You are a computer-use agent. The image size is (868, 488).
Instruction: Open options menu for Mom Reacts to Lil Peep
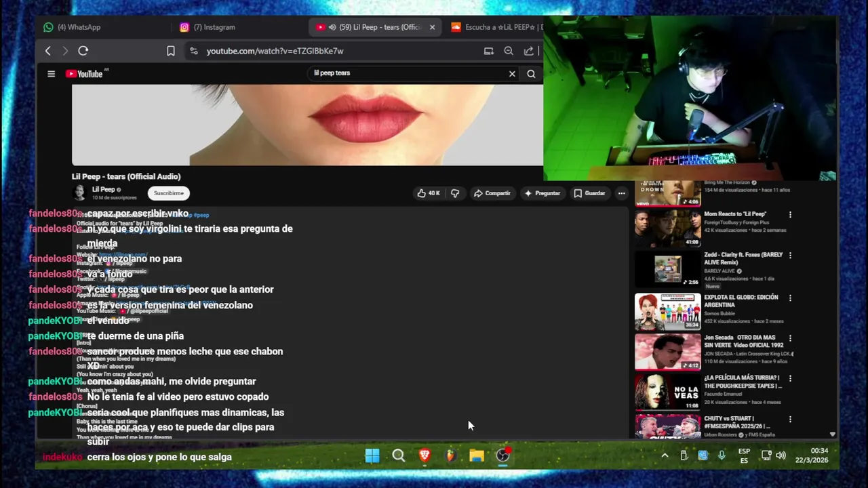click(790, 214)
